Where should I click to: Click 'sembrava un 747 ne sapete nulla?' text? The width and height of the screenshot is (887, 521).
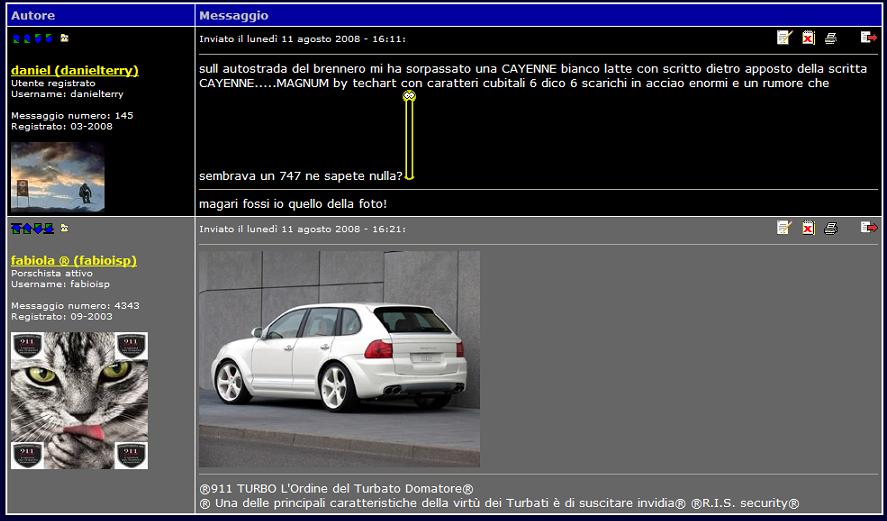[x=301, y=176]
